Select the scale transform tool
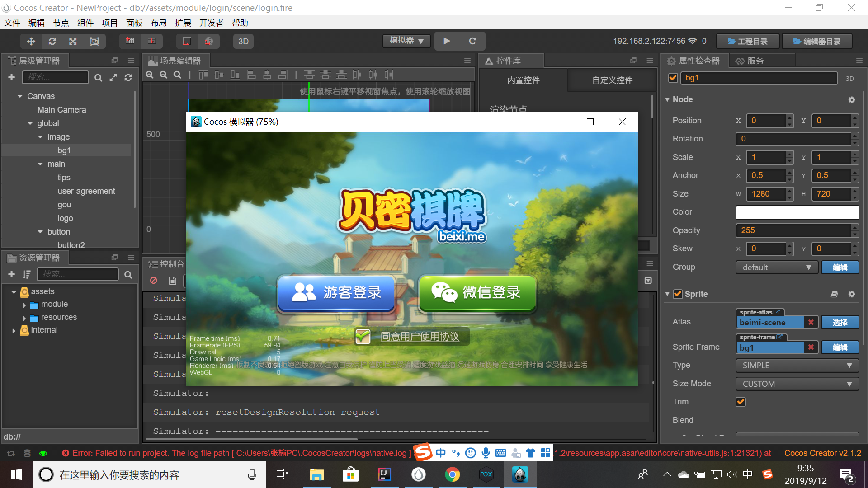868x488 pixels. click(73, 41)
